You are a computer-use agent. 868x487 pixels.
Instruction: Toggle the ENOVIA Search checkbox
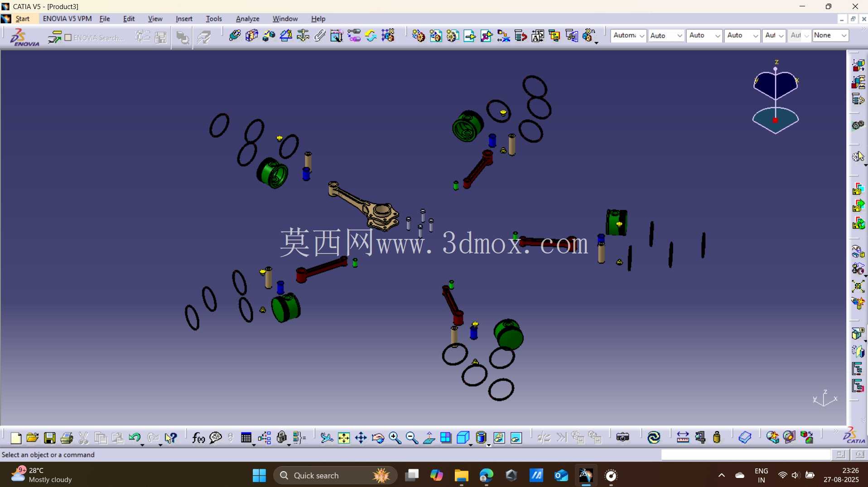68,38
